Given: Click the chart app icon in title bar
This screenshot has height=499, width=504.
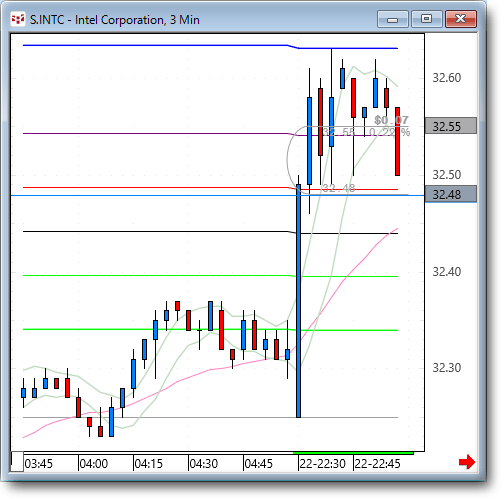Looking at the screenshot, I should [x=18, y=19].
